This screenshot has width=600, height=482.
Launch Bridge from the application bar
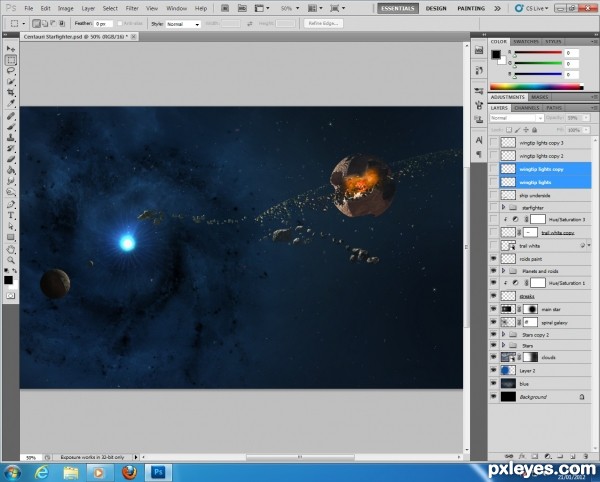coord(225,8)
